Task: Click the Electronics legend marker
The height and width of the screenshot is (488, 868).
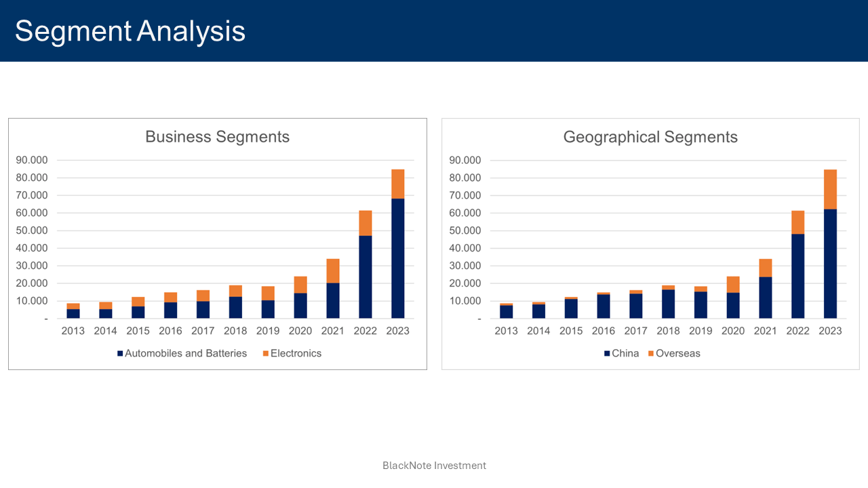Action: tap(266, 353)
